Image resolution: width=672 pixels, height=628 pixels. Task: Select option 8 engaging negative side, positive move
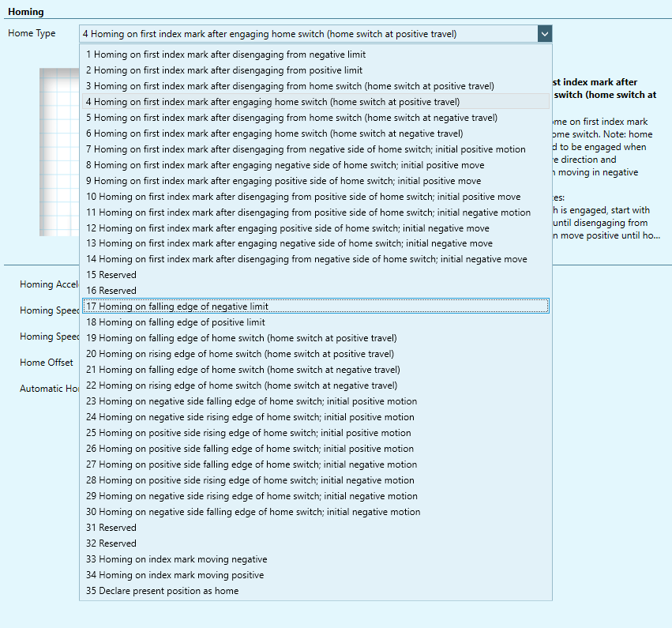(x=315, y=165)
